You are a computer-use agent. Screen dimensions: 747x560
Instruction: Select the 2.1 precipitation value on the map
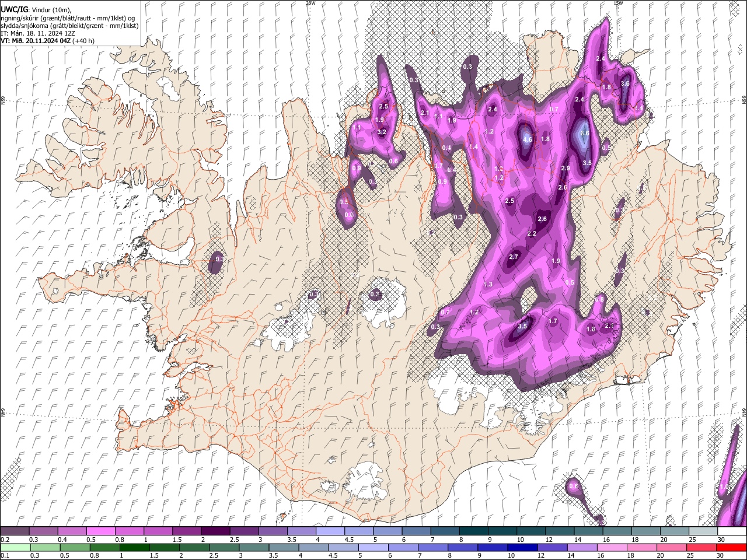click(x=425, y=113)
